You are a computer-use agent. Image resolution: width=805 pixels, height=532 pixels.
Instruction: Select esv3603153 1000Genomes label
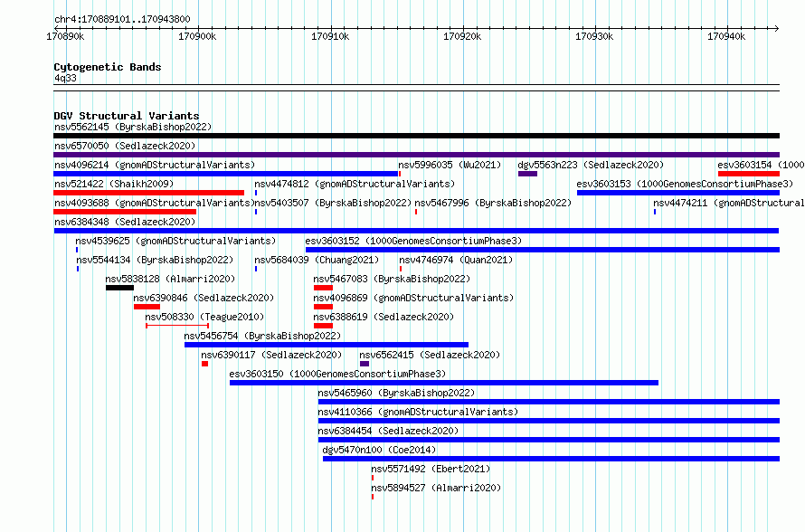point(685,184)
